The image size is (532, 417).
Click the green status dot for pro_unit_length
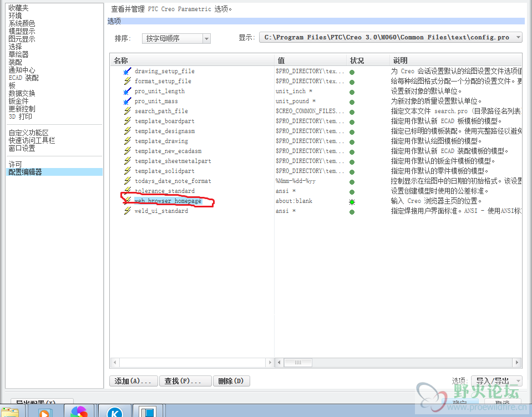[352, 92]
